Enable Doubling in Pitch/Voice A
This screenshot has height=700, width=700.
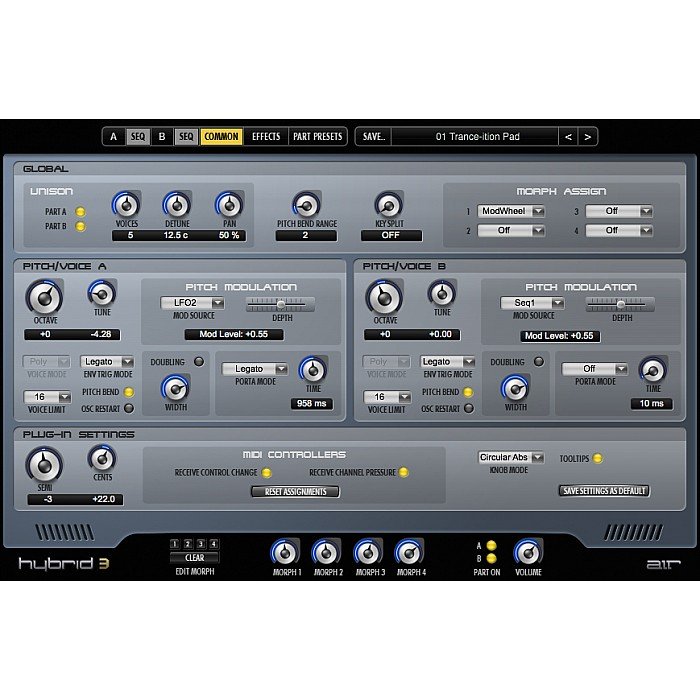[x=199, y=361]
